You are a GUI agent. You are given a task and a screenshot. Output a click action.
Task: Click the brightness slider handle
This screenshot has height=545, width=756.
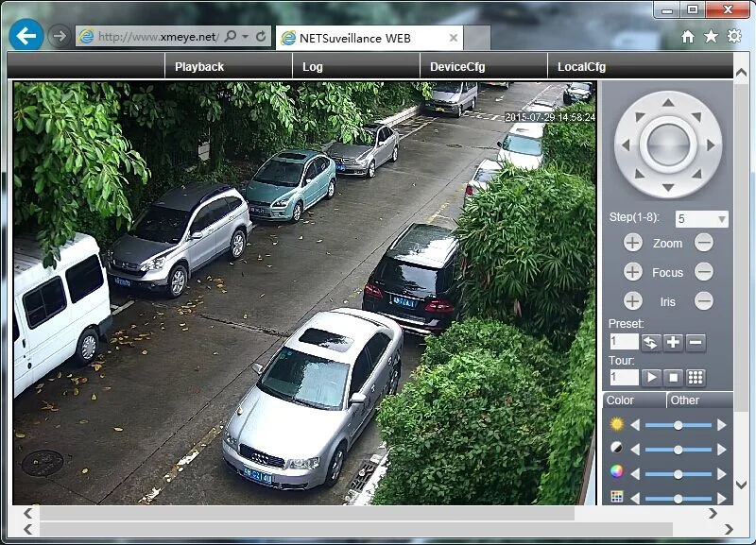678,425
